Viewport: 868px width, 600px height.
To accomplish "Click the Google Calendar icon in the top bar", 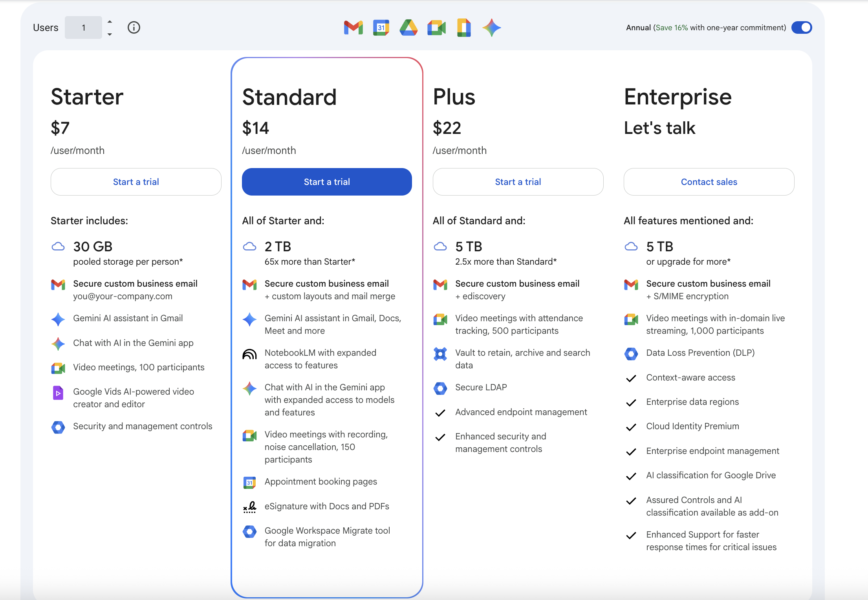I will click(x=381, y=27).
